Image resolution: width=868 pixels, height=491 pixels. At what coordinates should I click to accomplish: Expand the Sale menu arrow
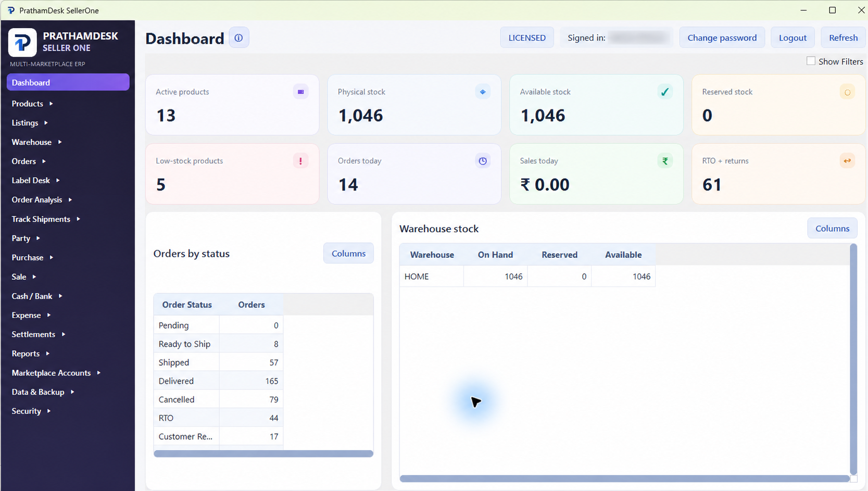click(34, 276)
